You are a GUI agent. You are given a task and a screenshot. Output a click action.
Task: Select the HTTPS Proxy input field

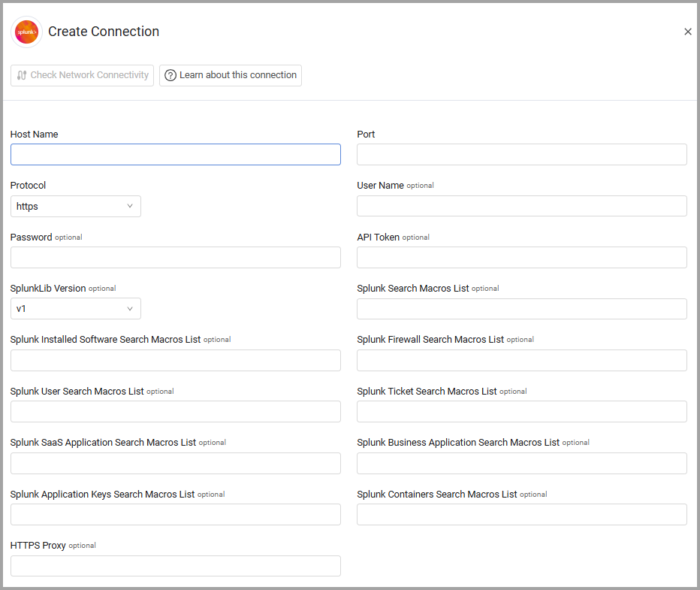click(175, 566)
